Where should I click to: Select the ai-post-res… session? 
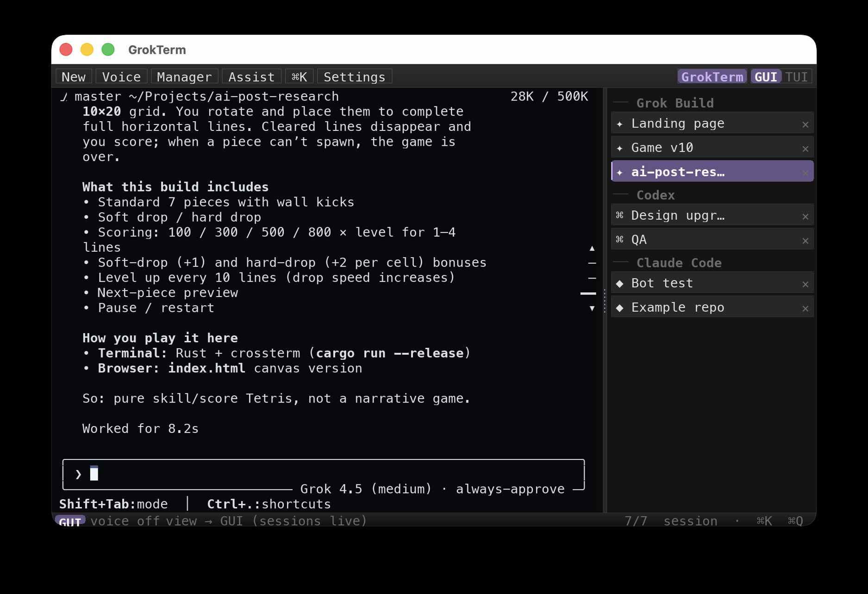tap(712, 172)
